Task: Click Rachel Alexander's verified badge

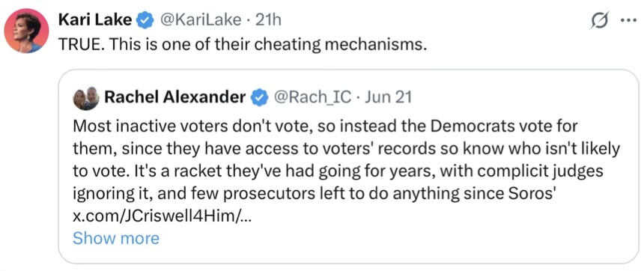Action: (259, 98)
